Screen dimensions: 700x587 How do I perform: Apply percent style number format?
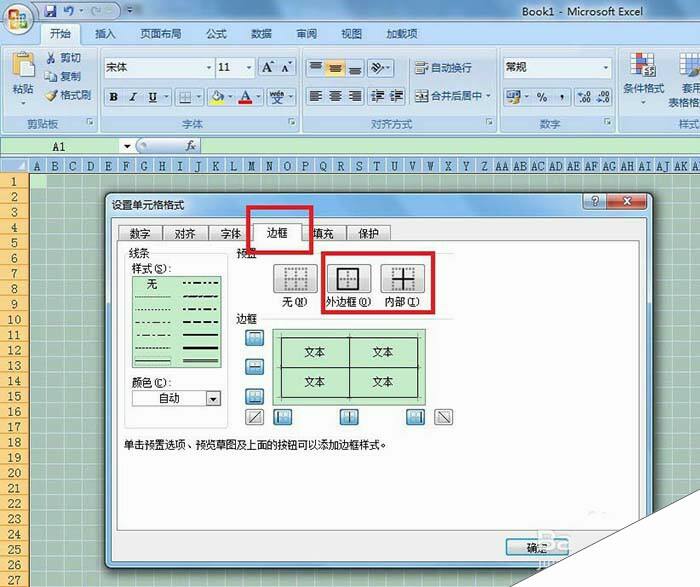coord(542,97)
